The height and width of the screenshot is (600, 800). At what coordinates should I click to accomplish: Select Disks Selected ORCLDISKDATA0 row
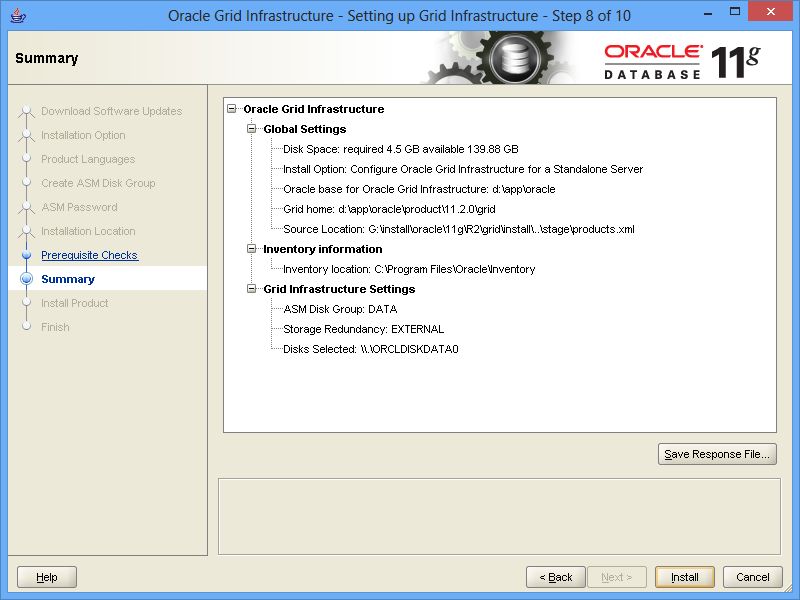pos(370,349)
